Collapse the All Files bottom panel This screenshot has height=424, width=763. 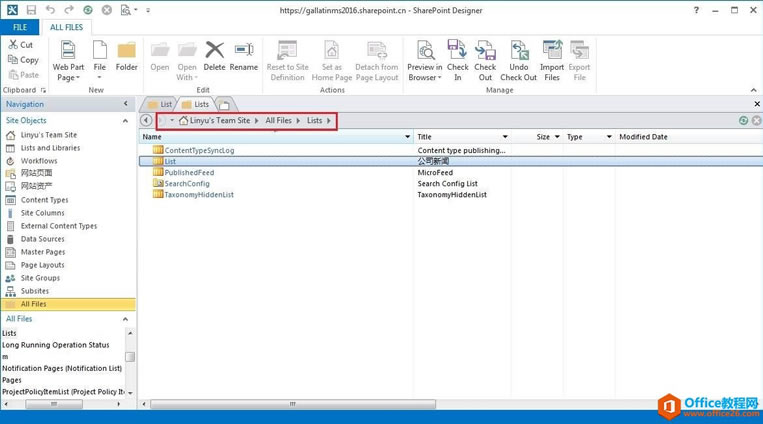126,318
